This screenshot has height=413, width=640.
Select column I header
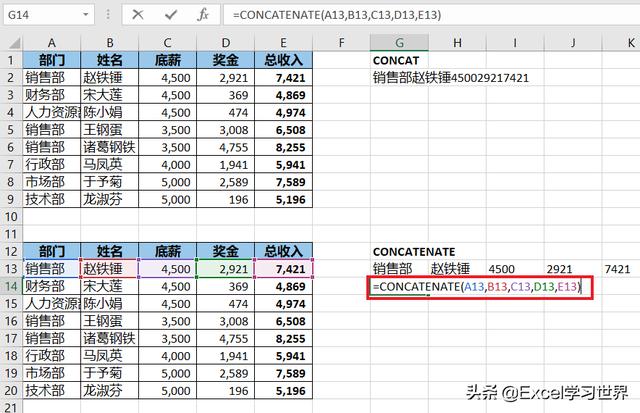pyautogui.click(x=515, y=42)
